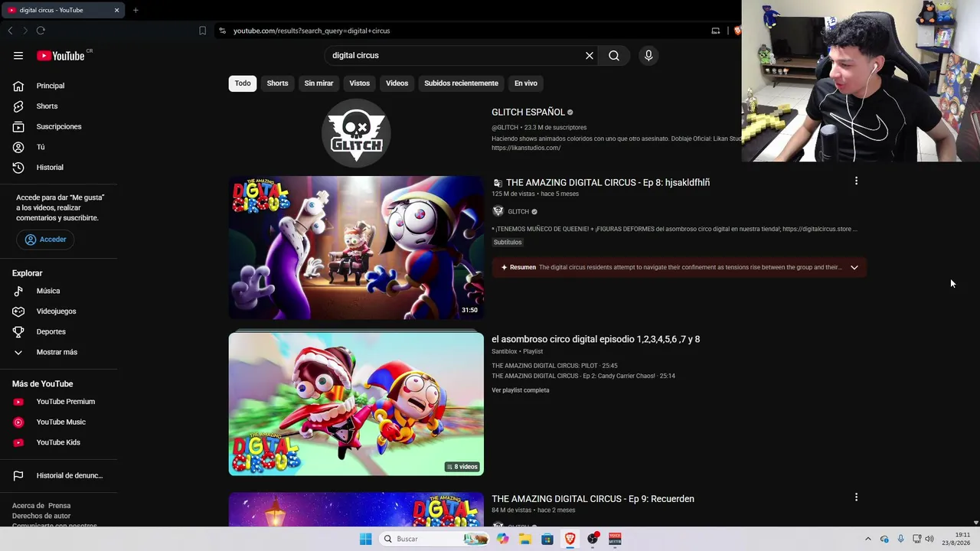980x551 pixels.
Task: Open the GLITCH ESPAÑOL channel name
Action: point(528,112)
